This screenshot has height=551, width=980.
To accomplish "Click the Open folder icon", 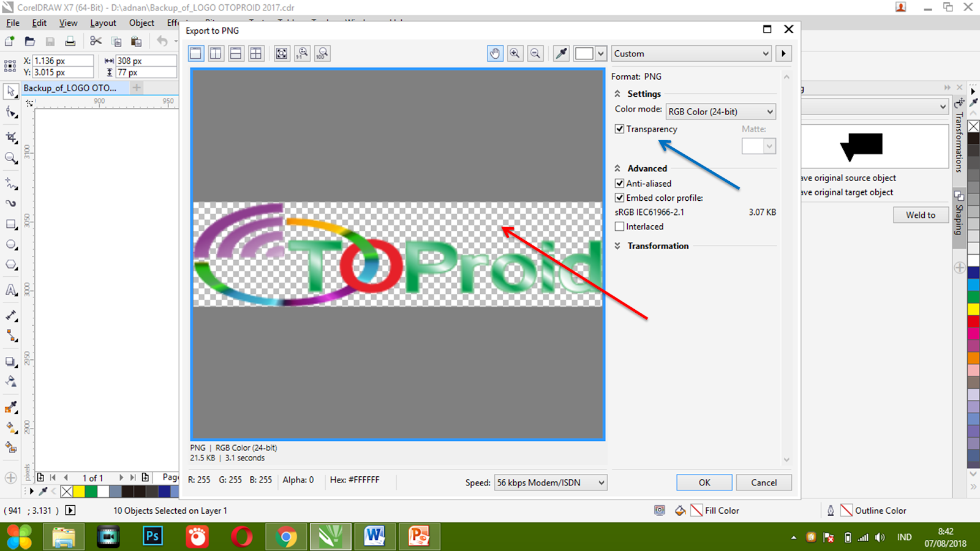I will tap(29, 41).
